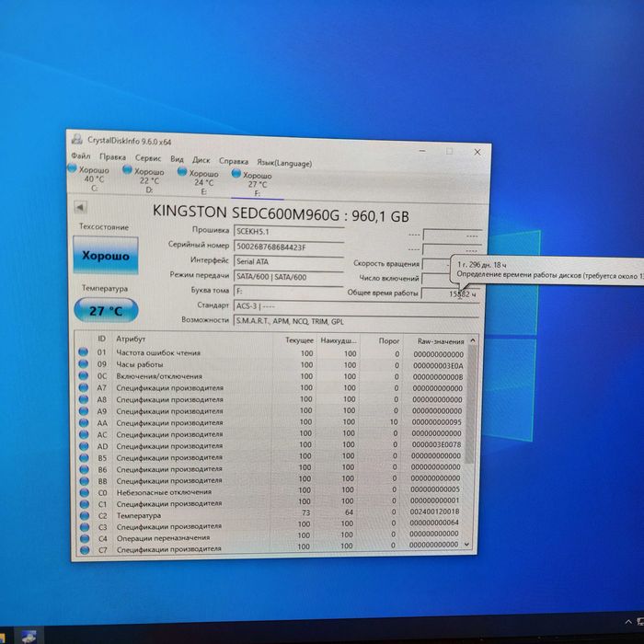644x644 pixels.
Task: Click status icon of attribute C2
Action: pos(85,515)
